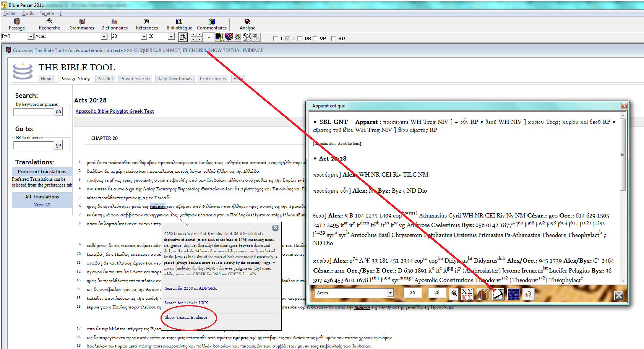This screenshot has width=644, height=349.
Task: Click the stacked colored books icon in toolbar
Action: pos(229,37)
